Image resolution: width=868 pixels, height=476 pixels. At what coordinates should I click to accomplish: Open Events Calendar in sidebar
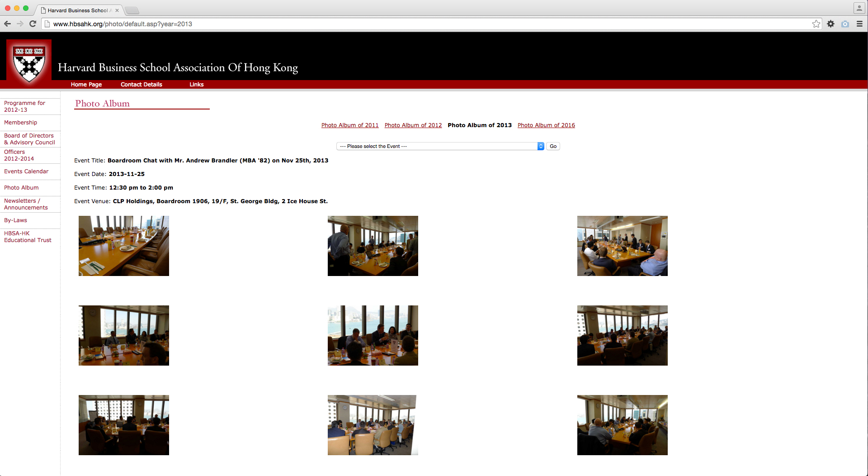tap(26, 171)
